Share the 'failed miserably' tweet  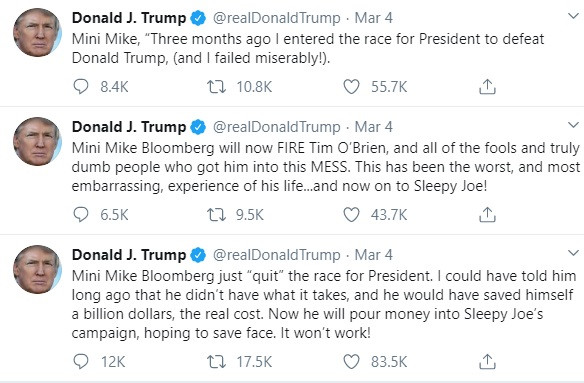(487, 86)
